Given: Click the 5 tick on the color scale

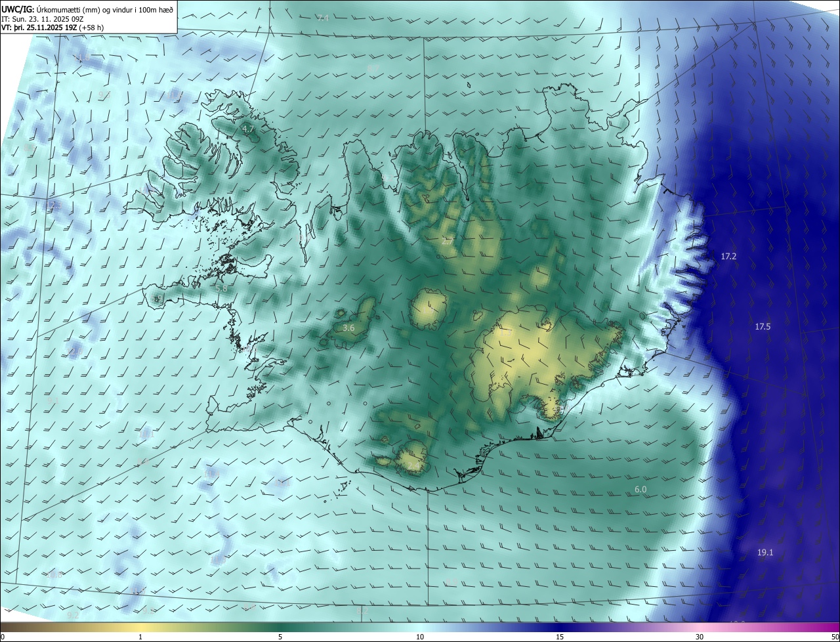Looking at the screenshot, I should pyautogui.click(x=280, y=637).
